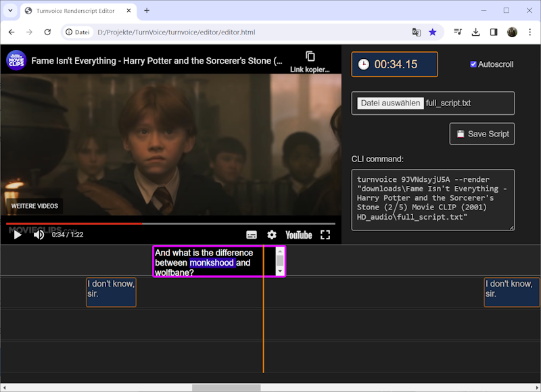Click the WEITERE VIDEOS button
Screen dimensions: 541x392
(x=34, y=206)
